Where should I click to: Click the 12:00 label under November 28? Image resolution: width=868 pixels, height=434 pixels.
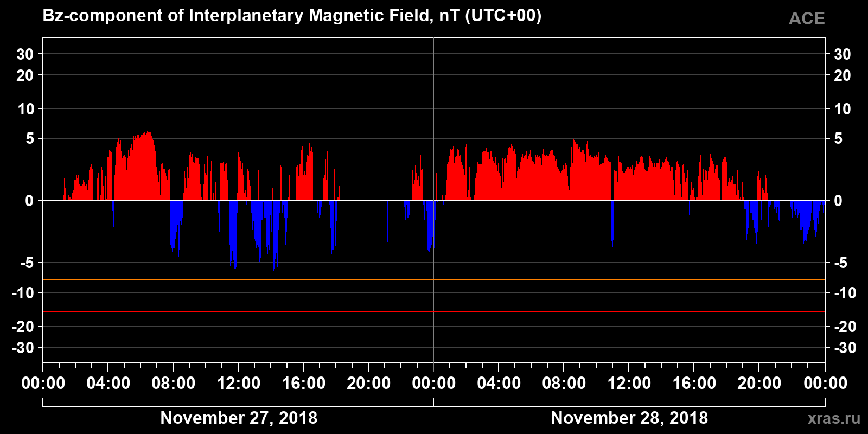[629, 384]
